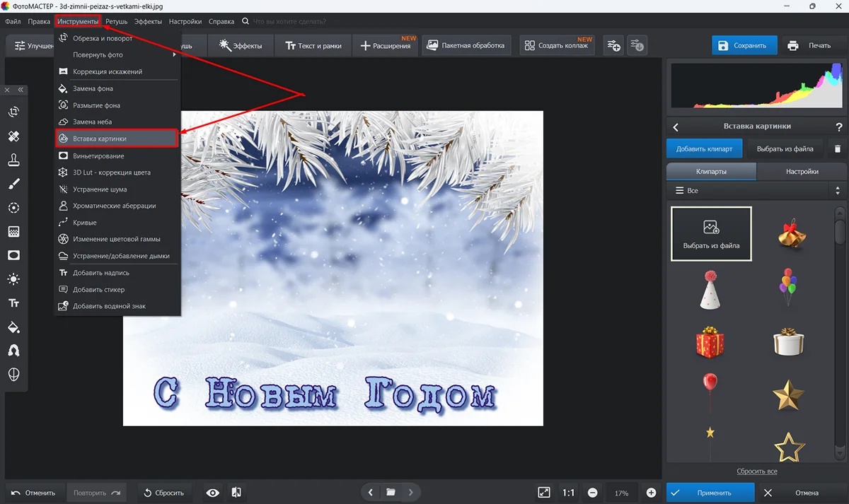Click the fit-to-screen icon

[543, 493]
